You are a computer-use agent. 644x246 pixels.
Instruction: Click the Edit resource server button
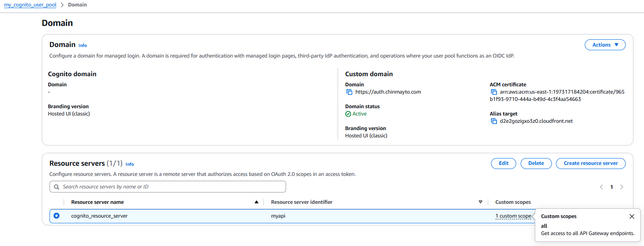[504, 163]
